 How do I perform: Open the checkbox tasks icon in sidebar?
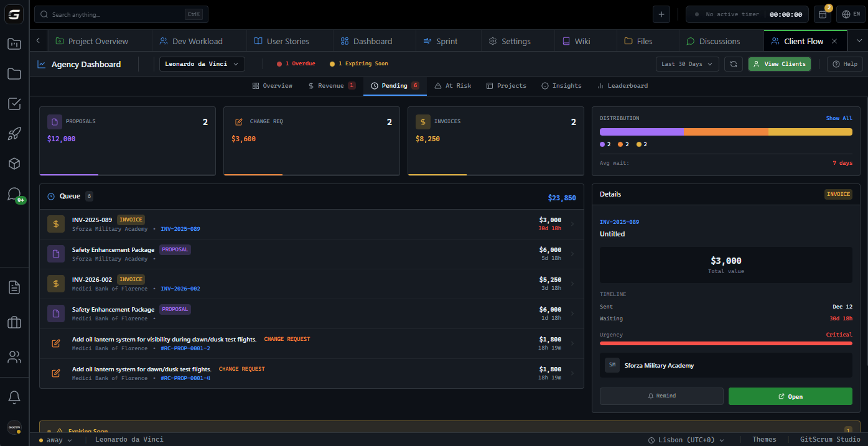tap(14, 104)
